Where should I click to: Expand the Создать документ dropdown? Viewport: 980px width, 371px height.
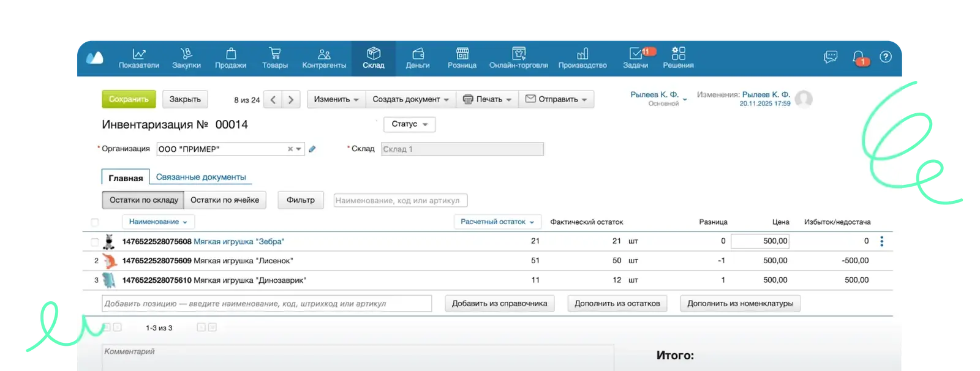[x=411, y=99]
